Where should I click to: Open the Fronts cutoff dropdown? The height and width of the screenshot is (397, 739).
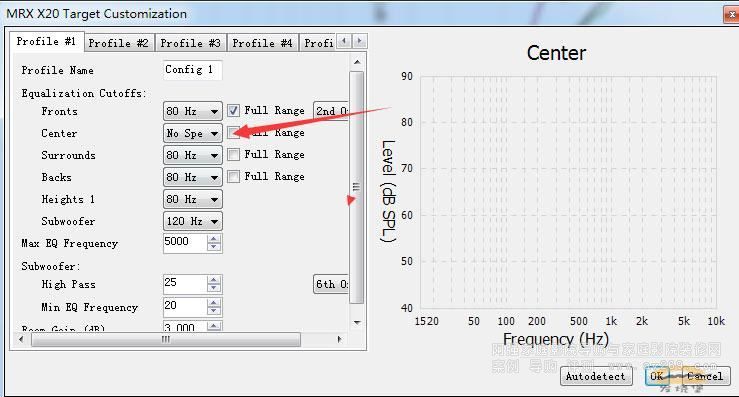pos(193,111)
